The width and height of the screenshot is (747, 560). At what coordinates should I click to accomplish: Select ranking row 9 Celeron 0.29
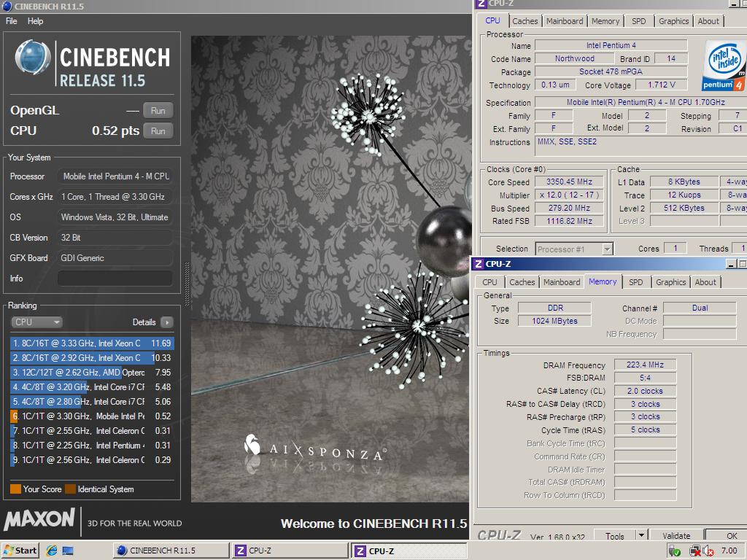(x=92, y=460)
